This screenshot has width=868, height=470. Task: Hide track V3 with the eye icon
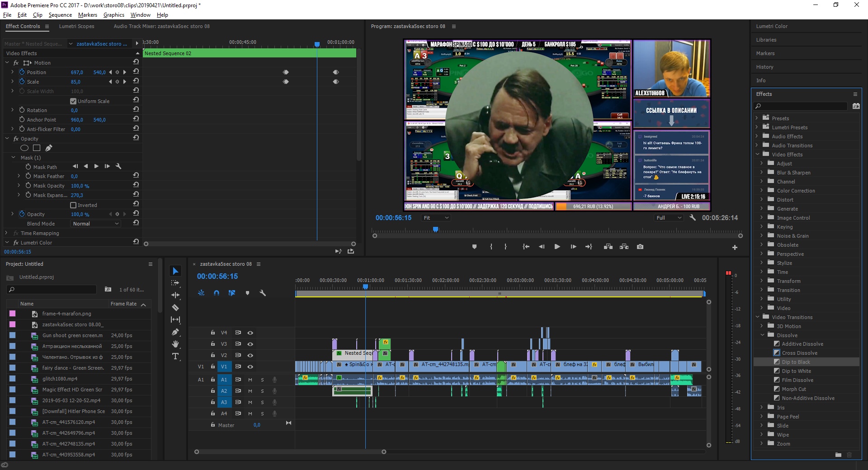[x=250, y=344]
